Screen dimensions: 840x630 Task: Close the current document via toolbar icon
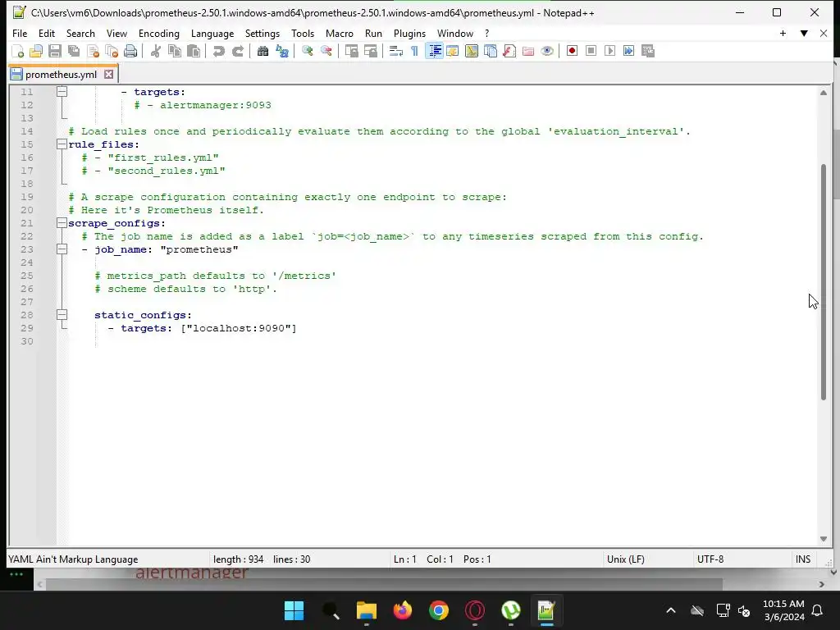(x=93, y=51)
